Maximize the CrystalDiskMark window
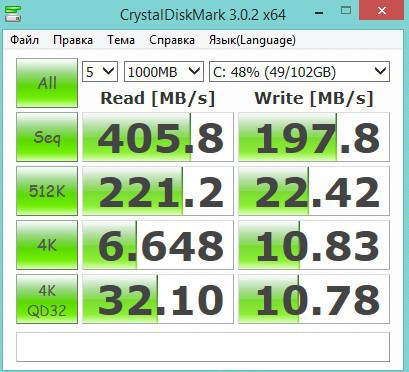This screenshot has width=409, height=372. [346, 11]
